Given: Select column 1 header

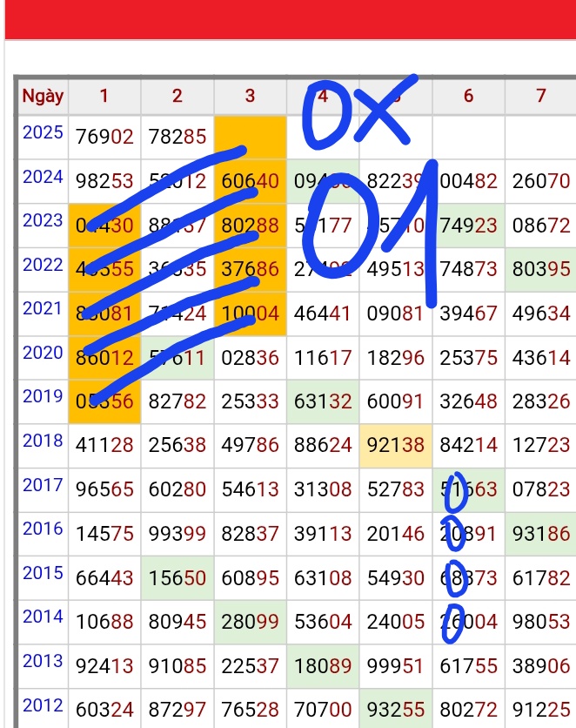Looking at the screenshot, I should (104, 96).
